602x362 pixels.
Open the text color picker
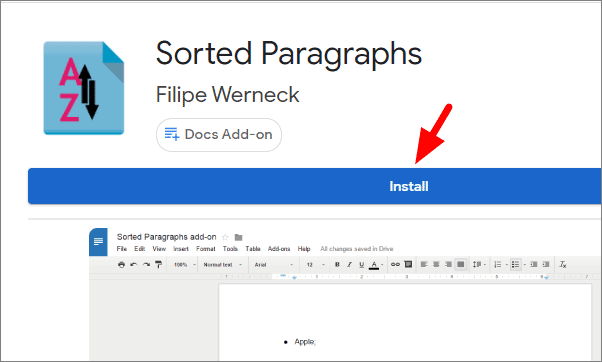click(x=374, y=265)
